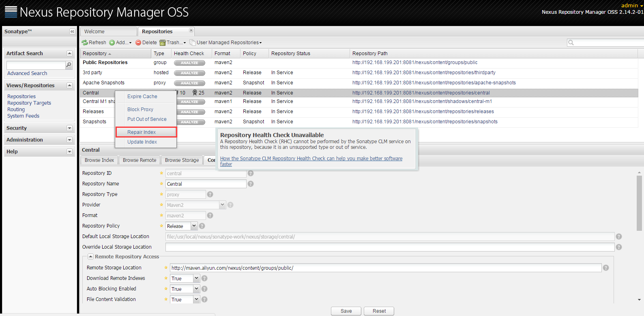
Task: Click help icon beside Provider field
Action: tap(230, 205)
